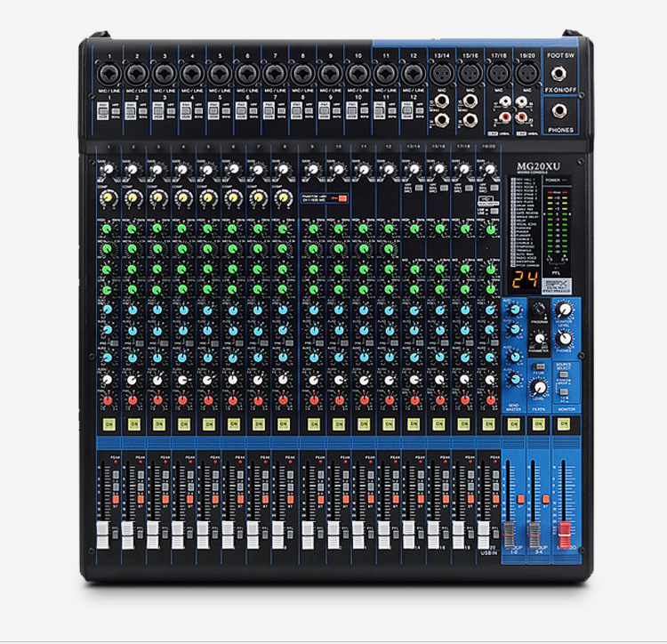Click channel 12 HIGH EQ green knob
Viewport: 667px width, 644px height.
pyautogui.click(x=389, y=229)
